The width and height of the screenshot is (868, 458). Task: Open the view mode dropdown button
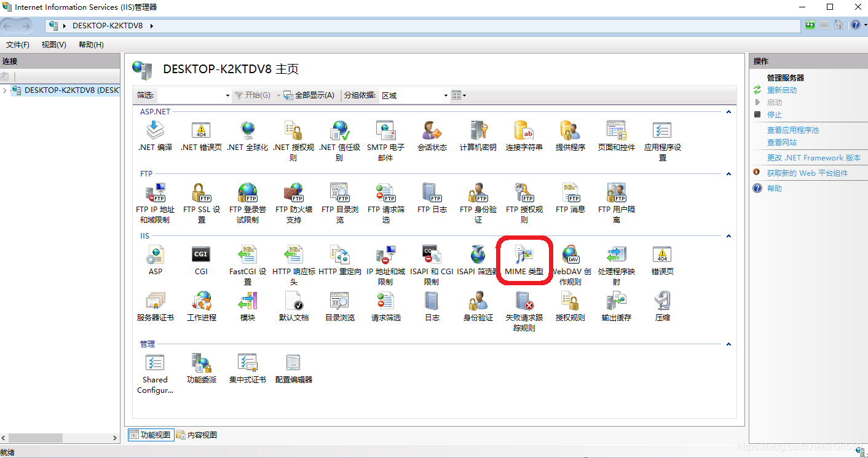[459, 95]
